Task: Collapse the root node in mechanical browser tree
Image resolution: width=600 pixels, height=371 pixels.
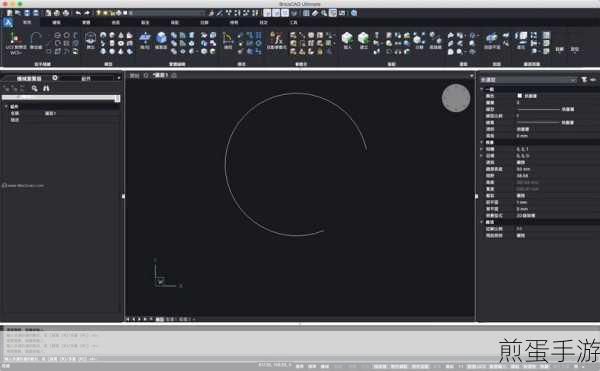Action: (6, 107)
